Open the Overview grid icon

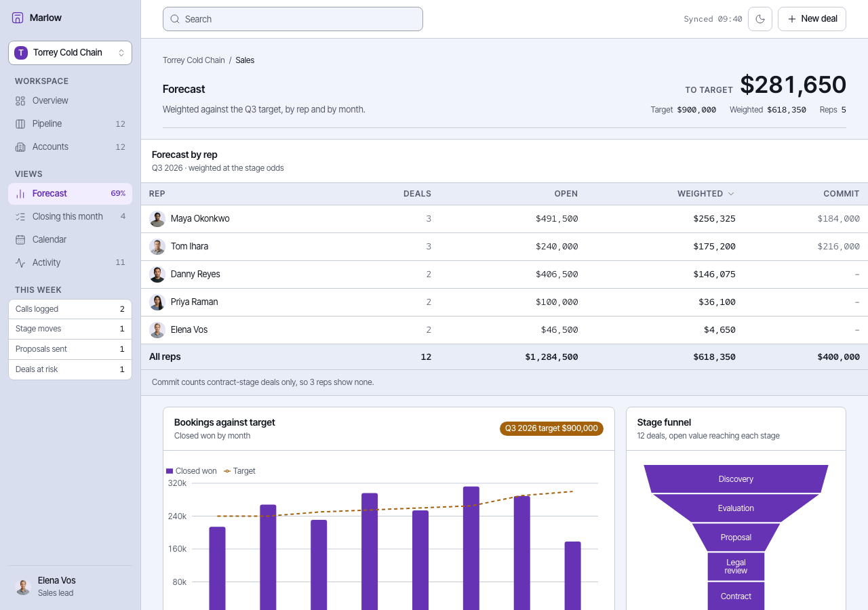(x=20, y=100)
